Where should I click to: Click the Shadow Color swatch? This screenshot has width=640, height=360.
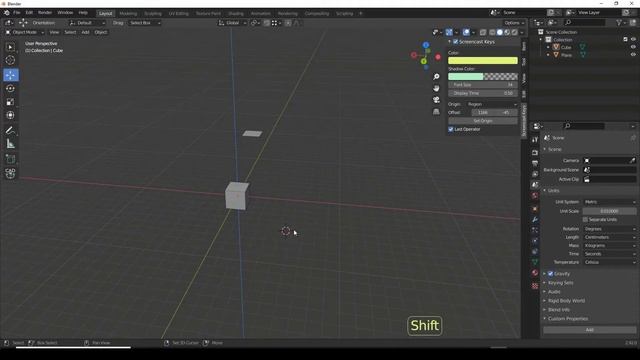click(x=483, y=77)
